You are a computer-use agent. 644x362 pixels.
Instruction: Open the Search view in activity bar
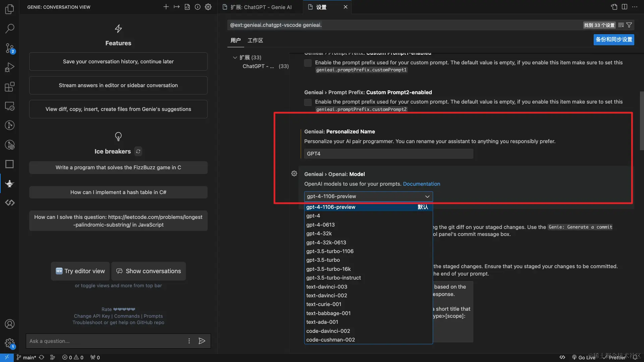(10, 28)
